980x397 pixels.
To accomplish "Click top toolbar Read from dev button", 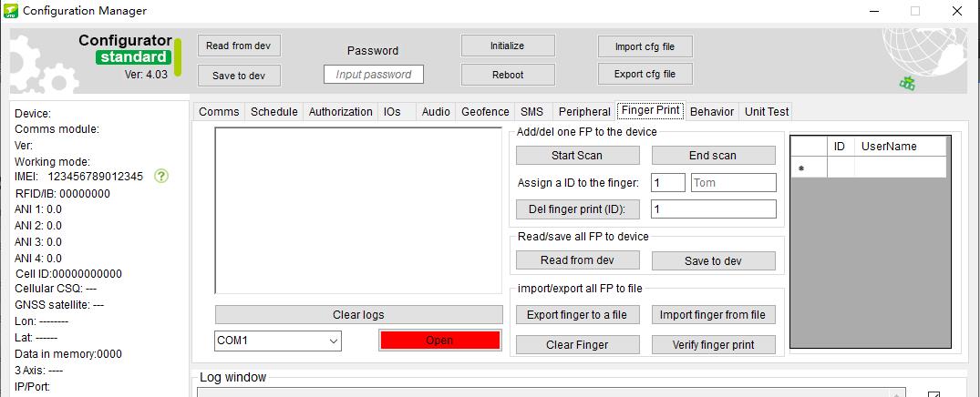I will pos(239,46).
